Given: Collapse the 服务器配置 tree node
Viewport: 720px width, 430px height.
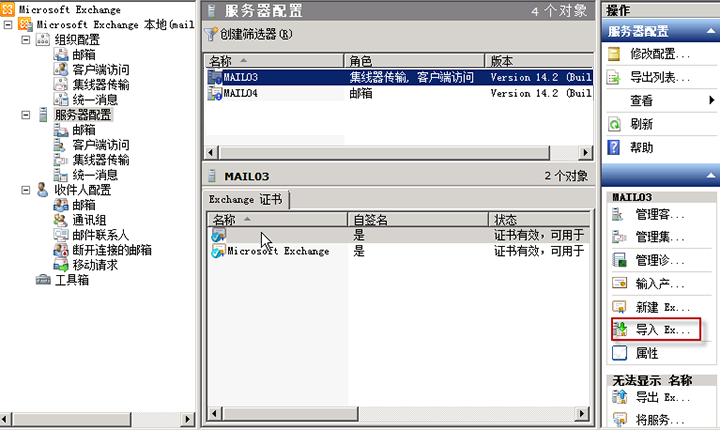Looking at the screenshot, I should (26, 115).
